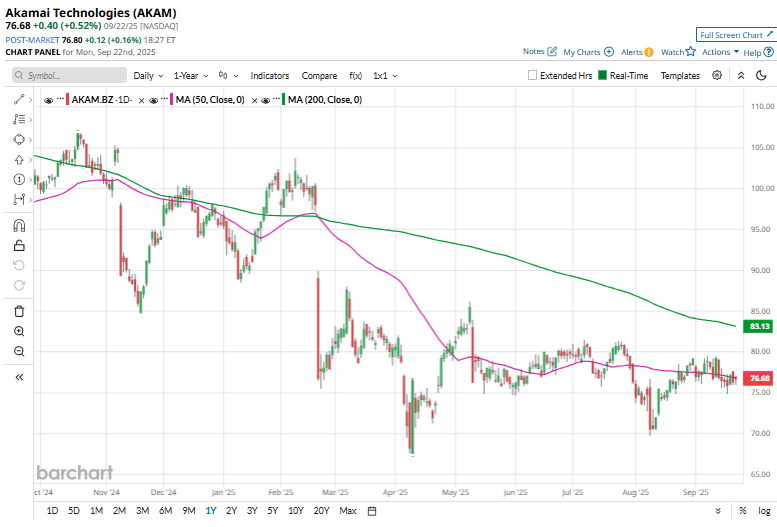Screen dimensions: 777x527
Task: Click the Symbol search input field
Action: point(69,75)
